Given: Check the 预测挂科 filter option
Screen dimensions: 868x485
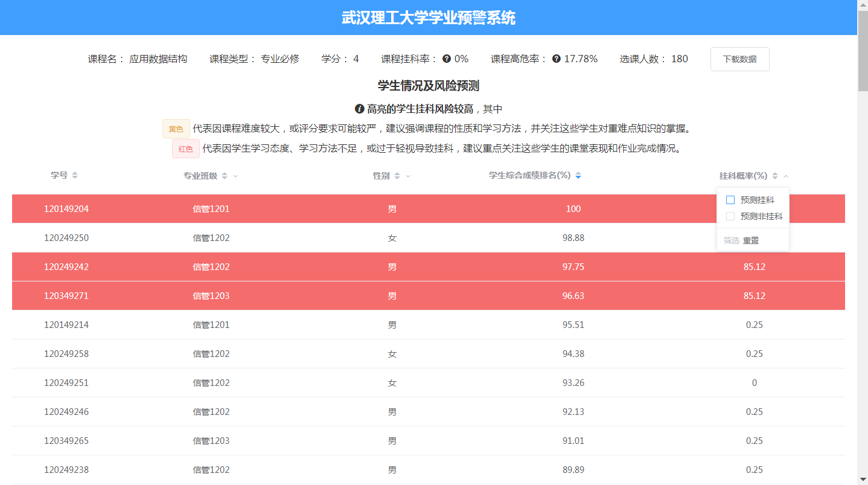Looking at the screenshot, I should pos(730,200).
